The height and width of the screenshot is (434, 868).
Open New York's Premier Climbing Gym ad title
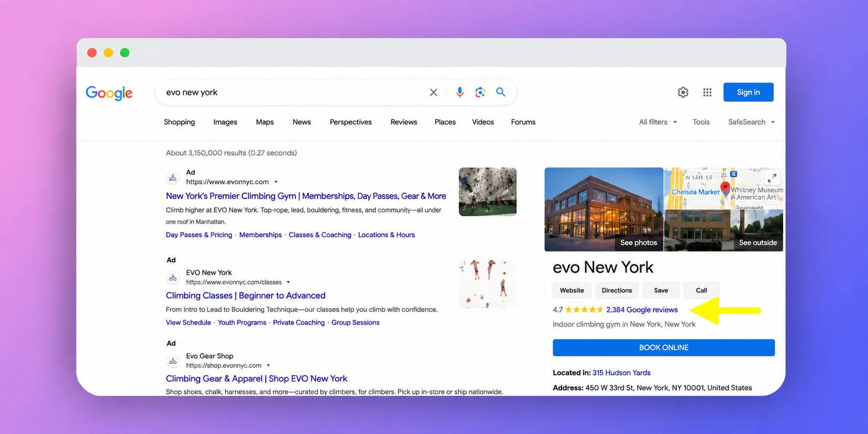click(306, 196)
